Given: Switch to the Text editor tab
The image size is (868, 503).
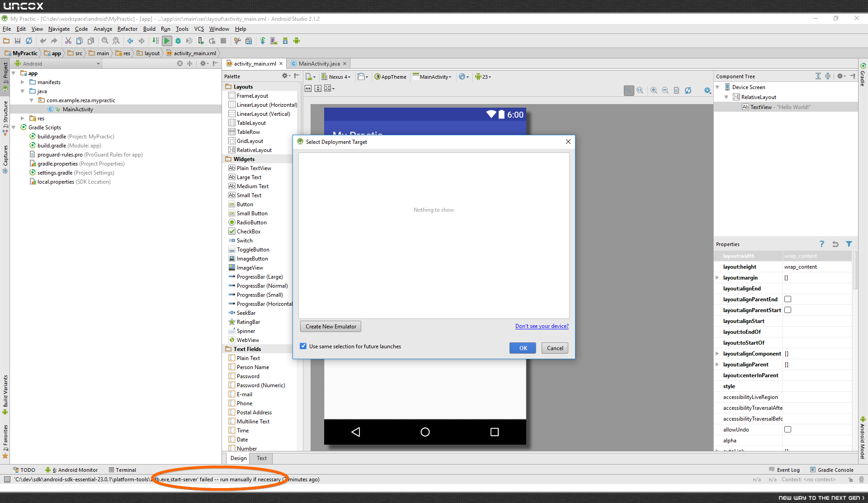Looking at the screenshot, I should coord(262,458).
